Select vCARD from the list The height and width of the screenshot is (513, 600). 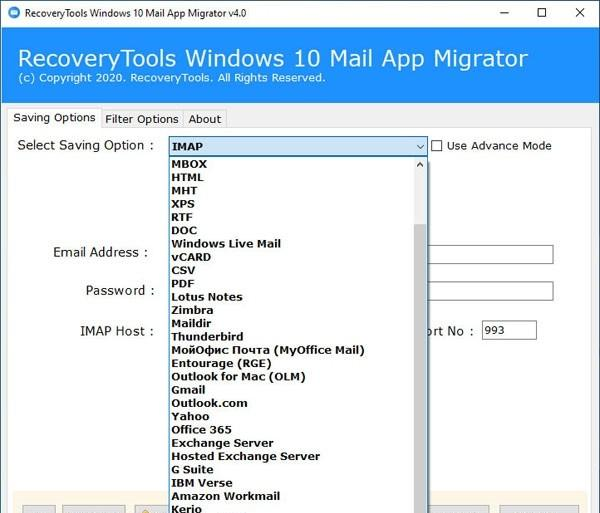(293, 257)
